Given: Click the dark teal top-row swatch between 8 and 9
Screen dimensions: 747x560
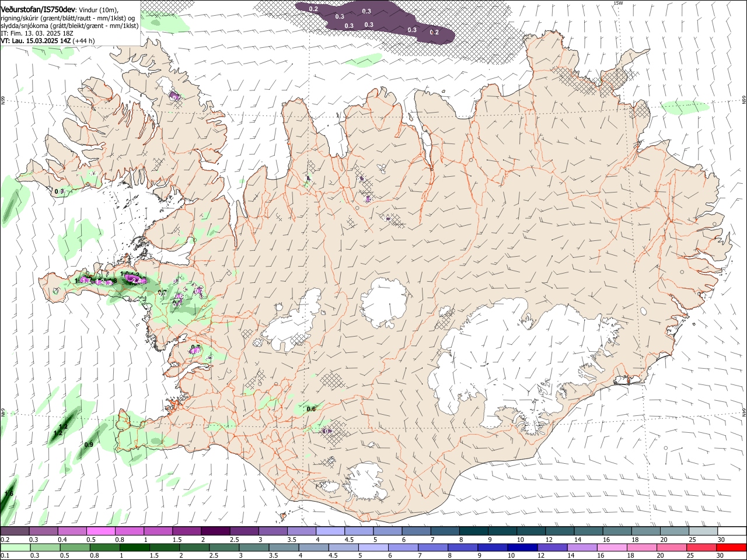Looking at the screenshot, I should click(x=474, y=531).
